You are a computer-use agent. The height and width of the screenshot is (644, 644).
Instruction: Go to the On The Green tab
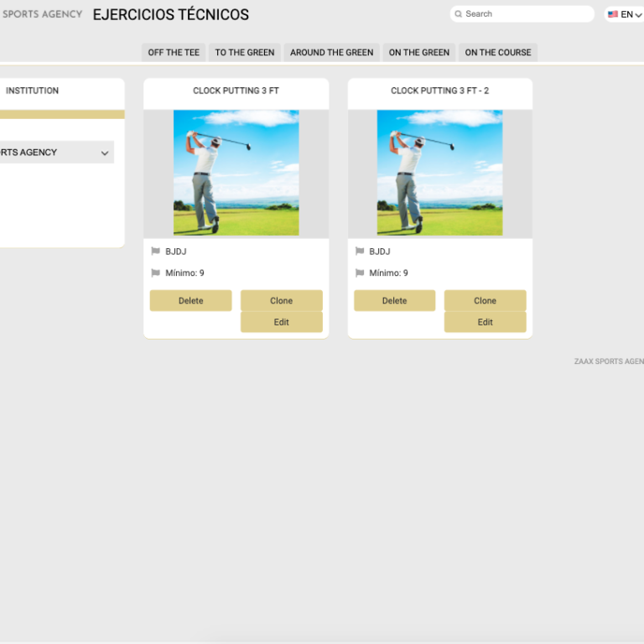pyautogui.click(x=419, y=52)
